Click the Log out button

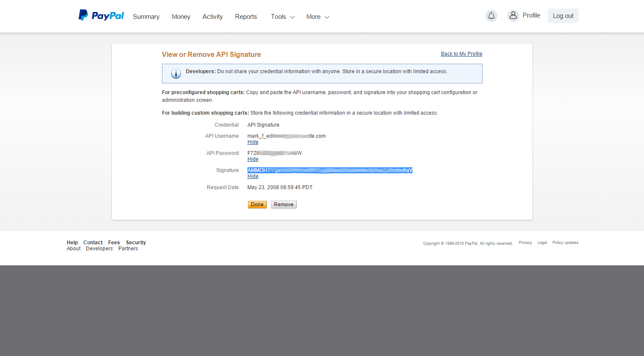[563, 16]
